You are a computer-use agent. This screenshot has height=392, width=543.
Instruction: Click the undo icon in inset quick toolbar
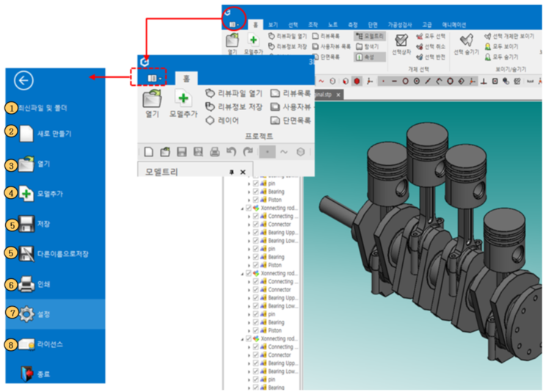(x=231, y=152)
